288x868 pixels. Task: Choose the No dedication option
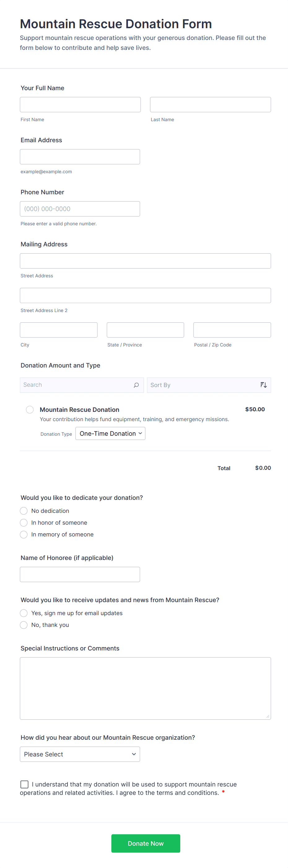click(x=24, y=511)
